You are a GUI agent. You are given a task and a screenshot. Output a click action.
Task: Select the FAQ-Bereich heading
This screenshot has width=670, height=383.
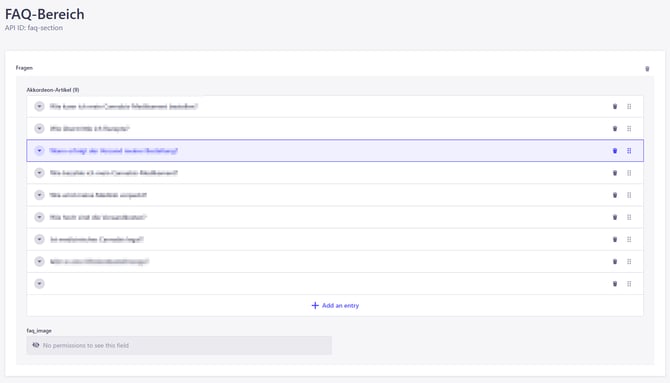click(44, 14)
